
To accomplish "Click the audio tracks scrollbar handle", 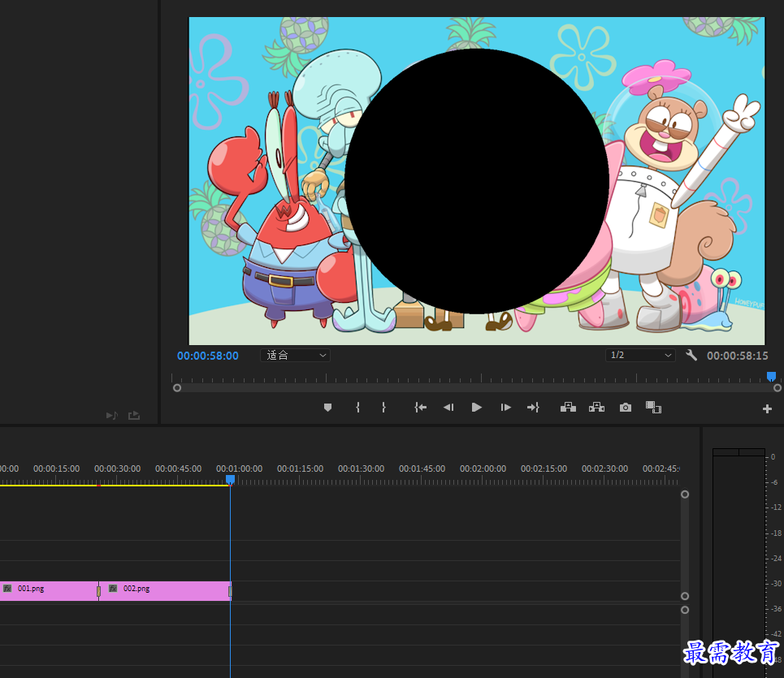I will pos(685,610).
